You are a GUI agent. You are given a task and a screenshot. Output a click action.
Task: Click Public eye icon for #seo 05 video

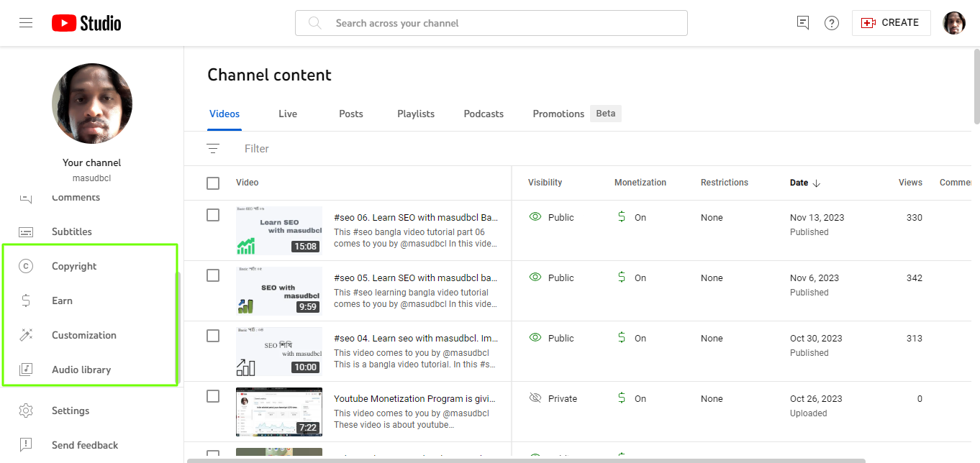pyautogui.click(x=535, y=277)
